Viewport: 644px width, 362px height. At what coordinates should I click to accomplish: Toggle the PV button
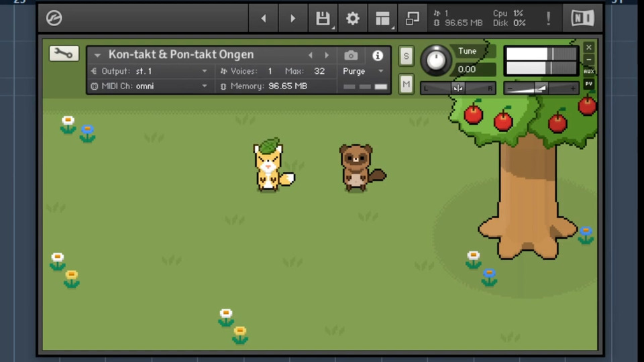pyautogui.click(x=588, y=84)
